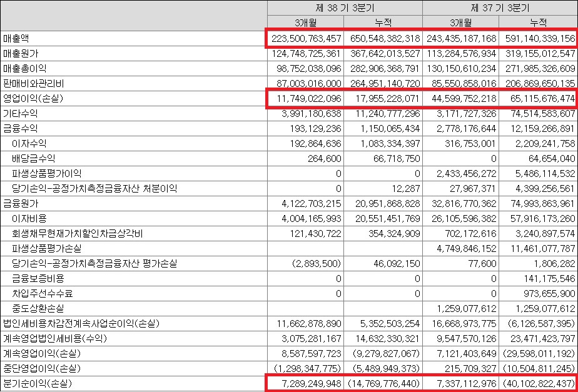
Task: Click the SG&A value 87,003,016,000
Action: click(x=309, y=84)
